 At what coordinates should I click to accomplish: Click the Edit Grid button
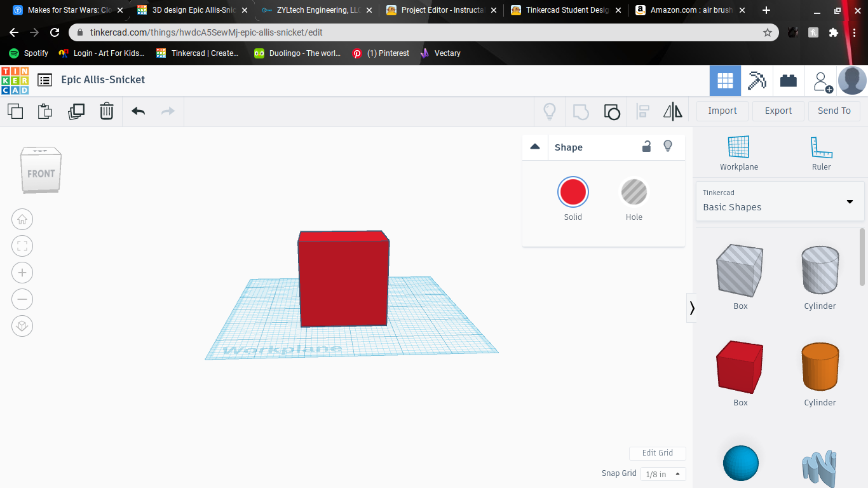[658, 453]
